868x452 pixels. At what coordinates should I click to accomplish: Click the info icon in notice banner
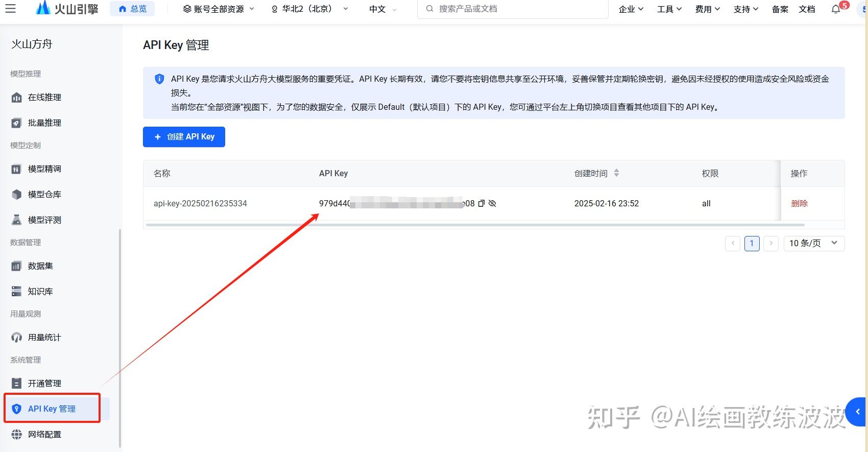pos(159,79)
